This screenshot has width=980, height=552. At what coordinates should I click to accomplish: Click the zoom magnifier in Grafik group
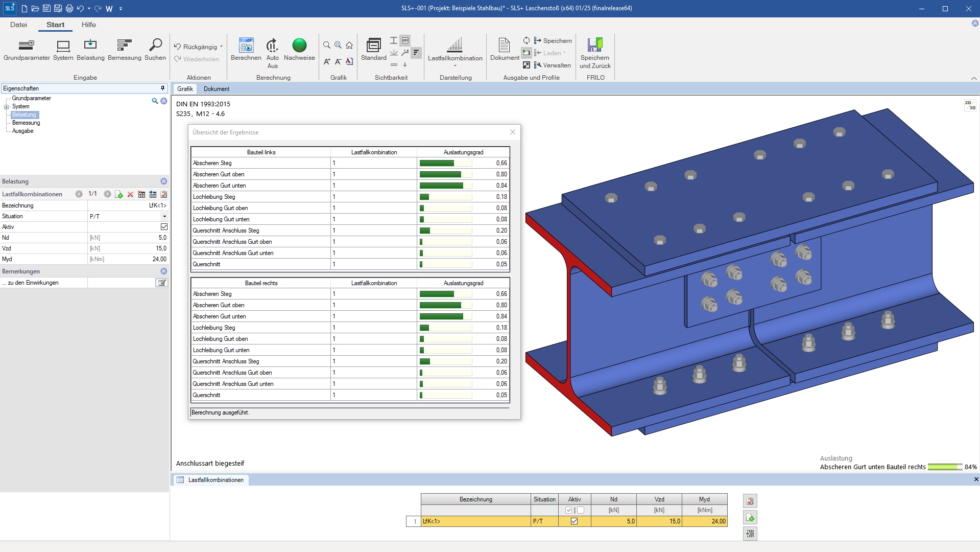click(327, 45)
